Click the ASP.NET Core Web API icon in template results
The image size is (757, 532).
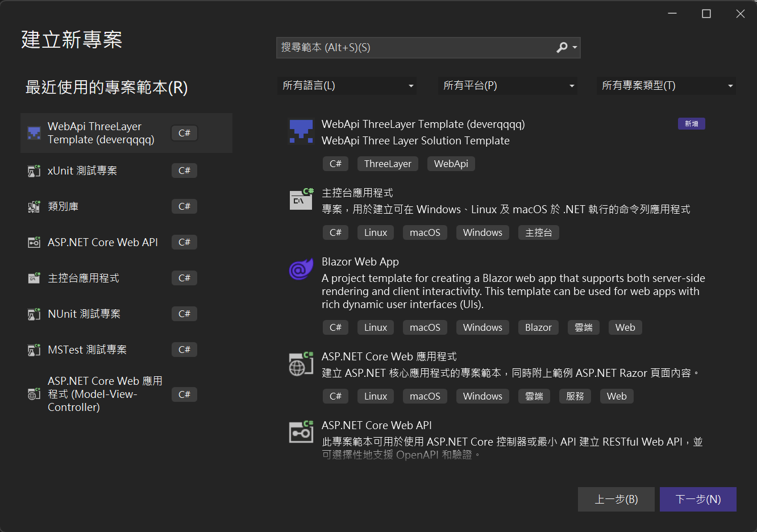(x=301, y=432)
